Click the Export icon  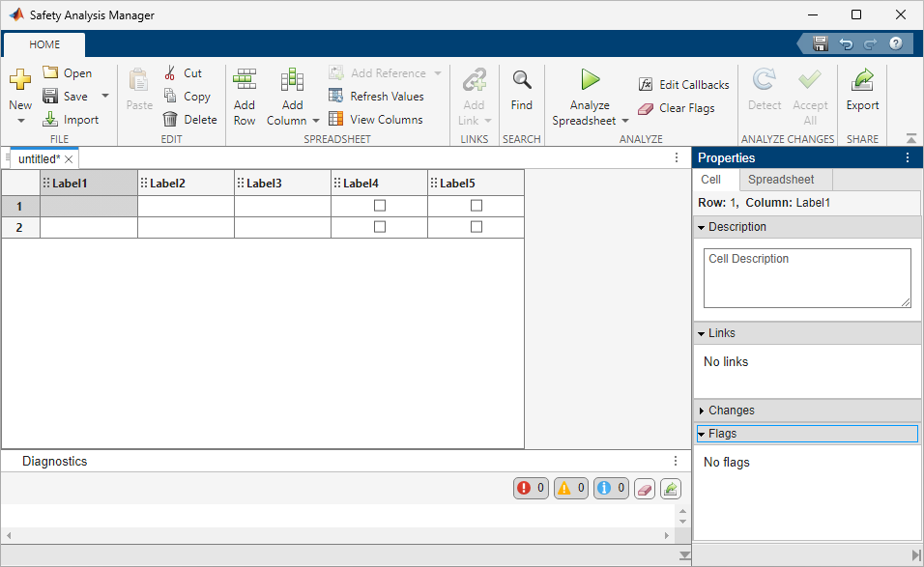point(862,80)
